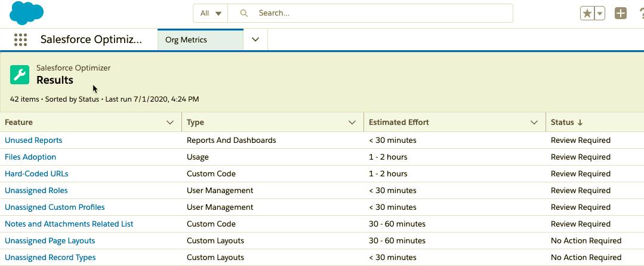Open the Files Adoption link

tap(30, 157)
